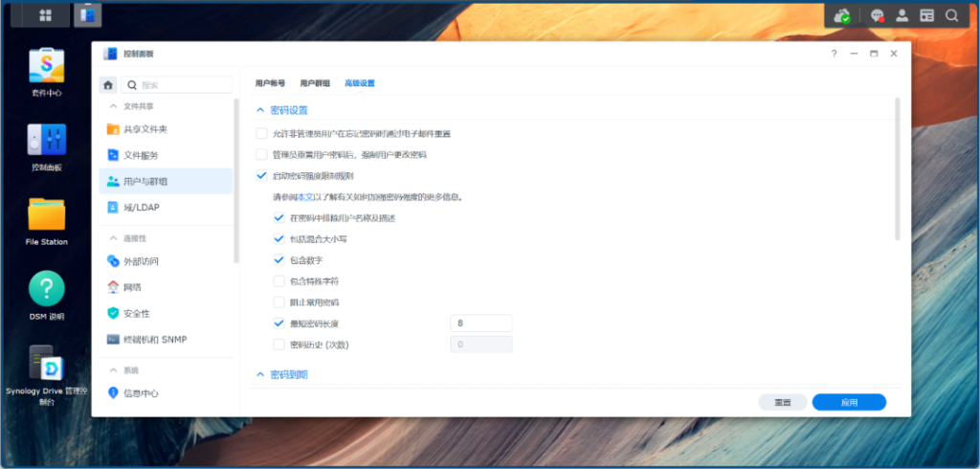The width and height of the screenshot is (980, 469).
Task: Click the minimum password length field
Action: click(481, 324)
